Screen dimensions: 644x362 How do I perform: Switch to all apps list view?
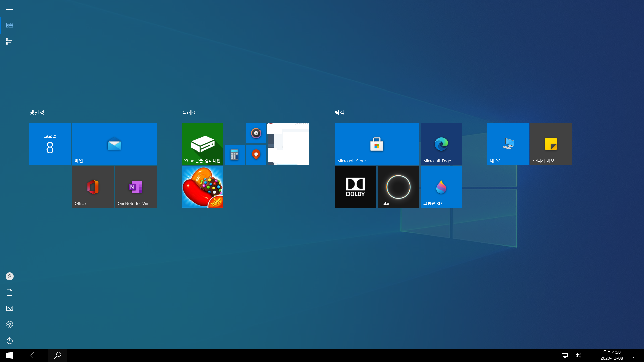coord(10,42)
